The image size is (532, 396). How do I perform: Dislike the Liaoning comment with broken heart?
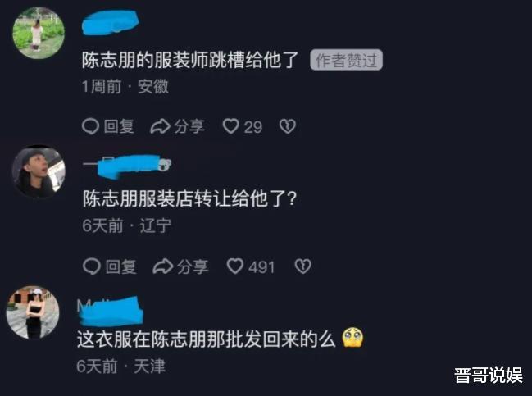coord(302,266)
